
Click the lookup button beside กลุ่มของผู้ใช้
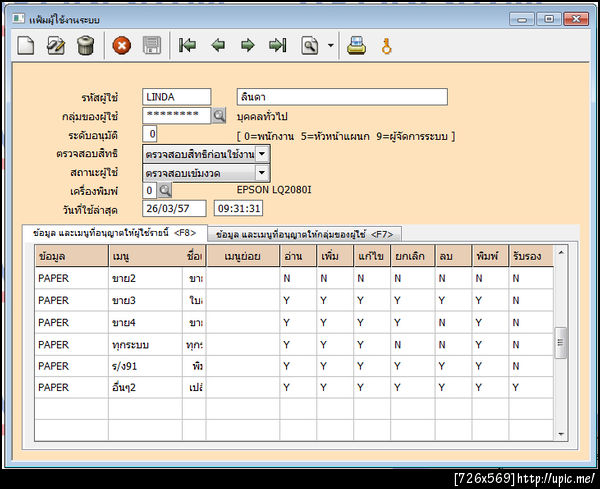point(219,116)
